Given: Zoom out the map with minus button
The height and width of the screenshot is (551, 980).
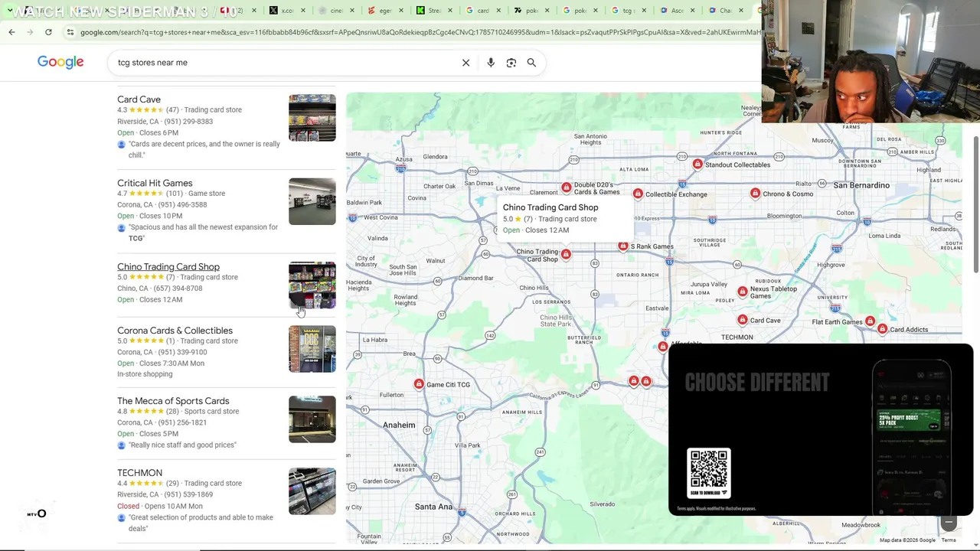Looking at the screenshot, I should click(x=949, y=523).
